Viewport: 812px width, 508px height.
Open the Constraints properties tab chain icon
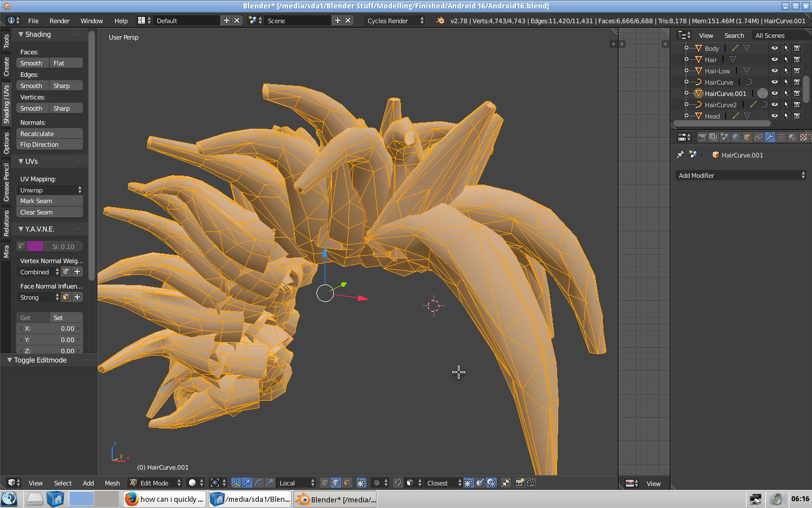point(758,137)
